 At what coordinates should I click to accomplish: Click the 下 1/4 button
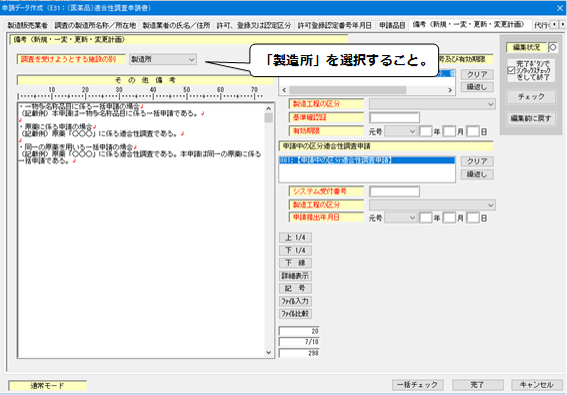(295, 250)
